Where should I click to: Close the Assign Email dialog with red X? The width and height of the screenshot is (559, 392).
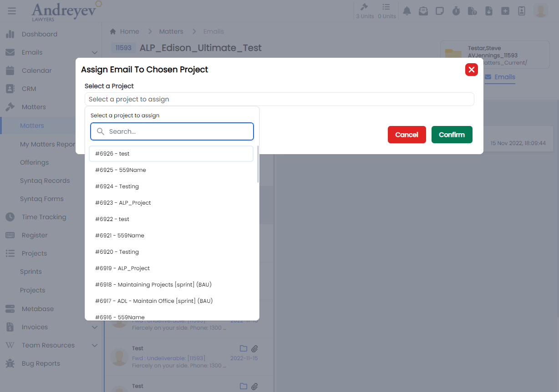pyautogui.click(x=471, y=70)
